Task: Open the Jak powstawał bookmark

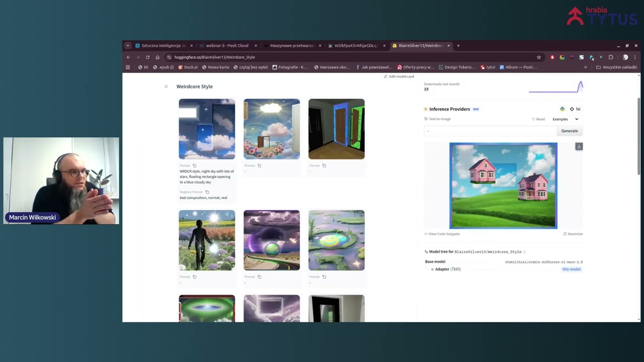Action: [374, 67]
